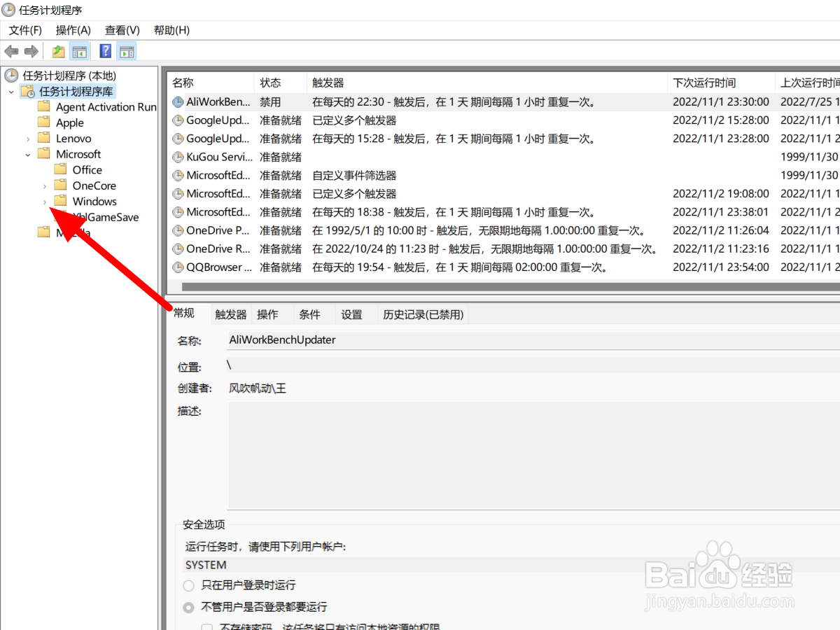The image size is (840, 630).
Task: Select the 常规 tab
Action: (184, 313)
